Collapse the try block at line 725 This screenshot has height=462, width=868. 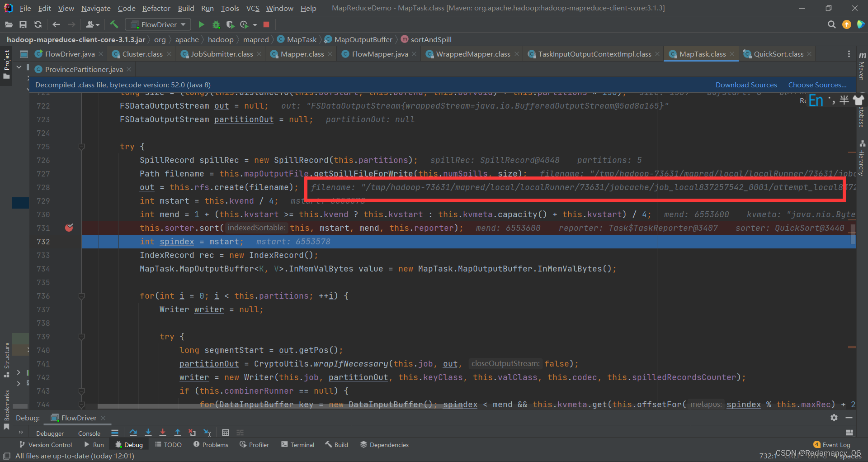81,147
